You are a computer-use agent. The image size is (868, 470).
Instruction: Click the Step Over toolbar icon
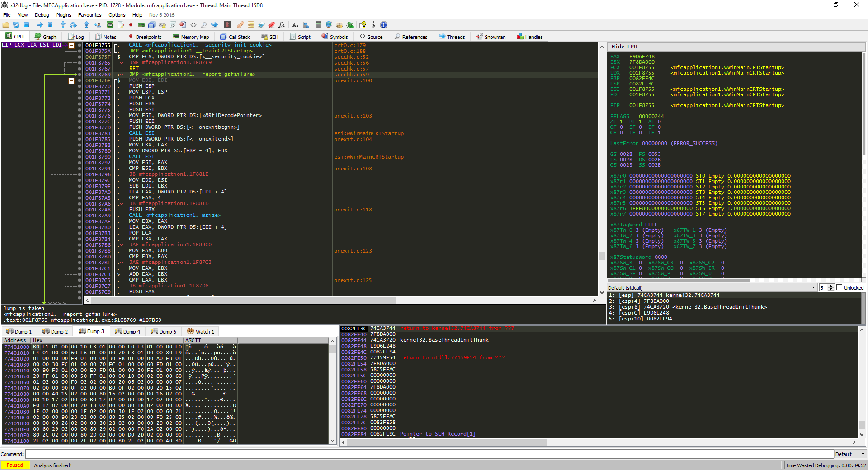[x=73, y=25]
